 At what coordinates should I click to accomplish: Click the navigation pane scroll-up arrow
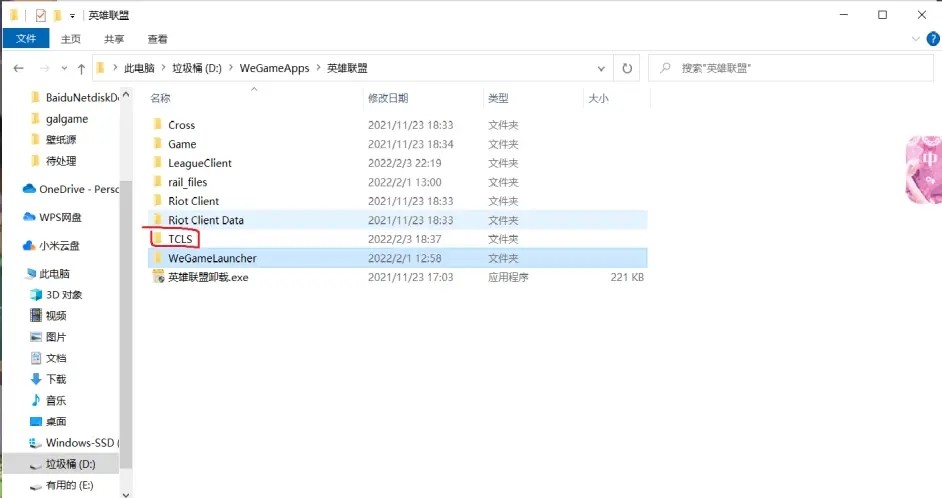click(x=126, y=94)
